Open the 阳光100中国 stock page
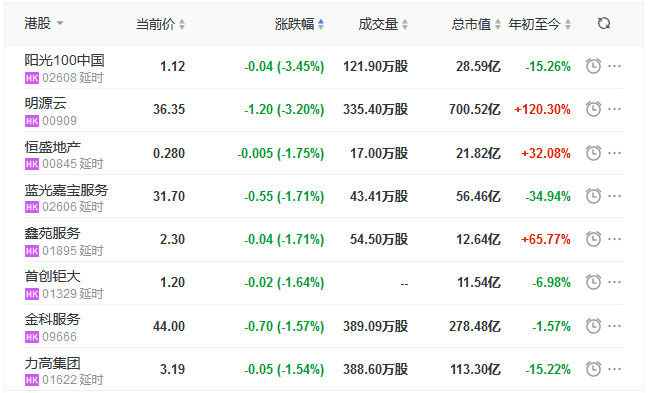The height and width of the screenshot is (393, 648). (64, 60)
